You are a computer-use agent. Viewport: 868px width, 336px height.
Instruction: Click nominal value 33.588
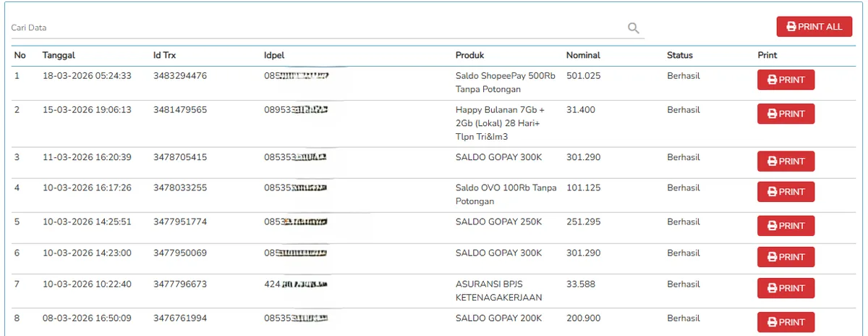pos(581,284)
